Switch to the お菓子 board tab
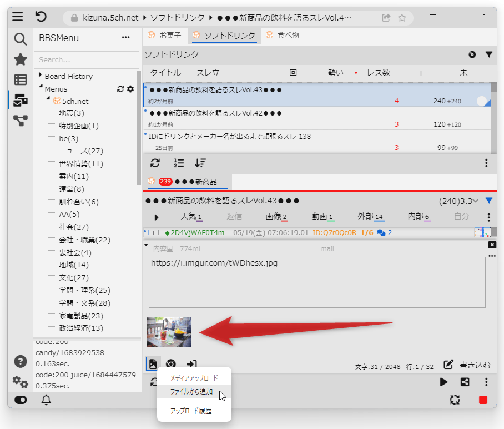This screenshot has height=429, width=504. click(x=165, y=35)
